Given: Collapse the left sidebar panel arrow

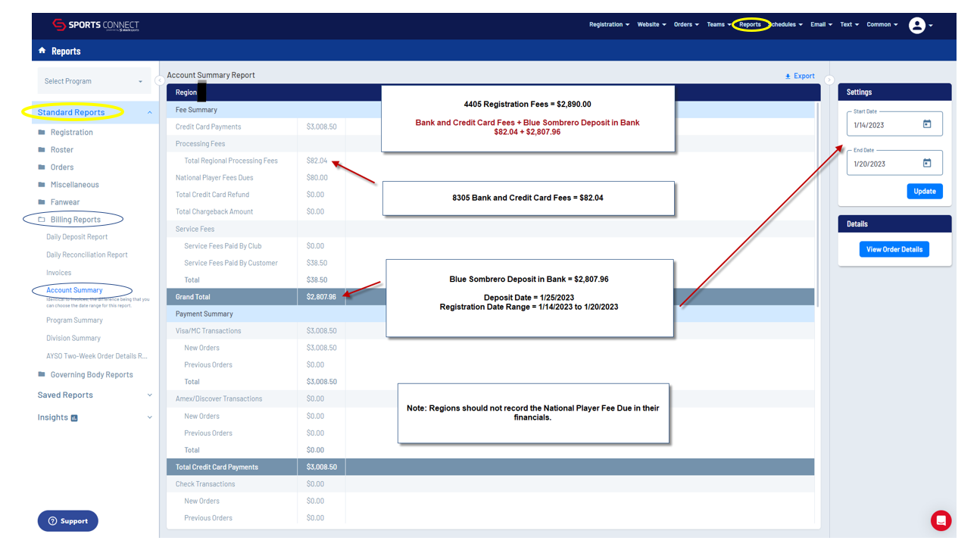Looking at the screenshot, I should [160, 80].
